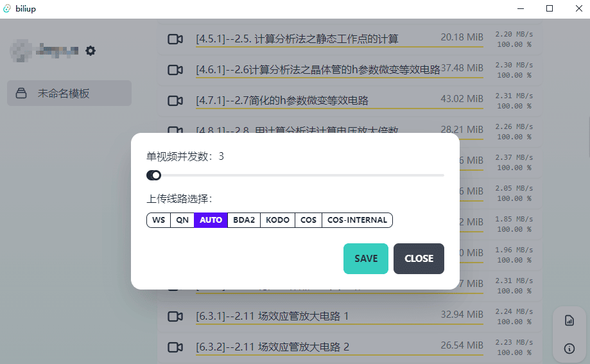
Task: Click the video icon for item 4.6.1
Action: point(175,69)
